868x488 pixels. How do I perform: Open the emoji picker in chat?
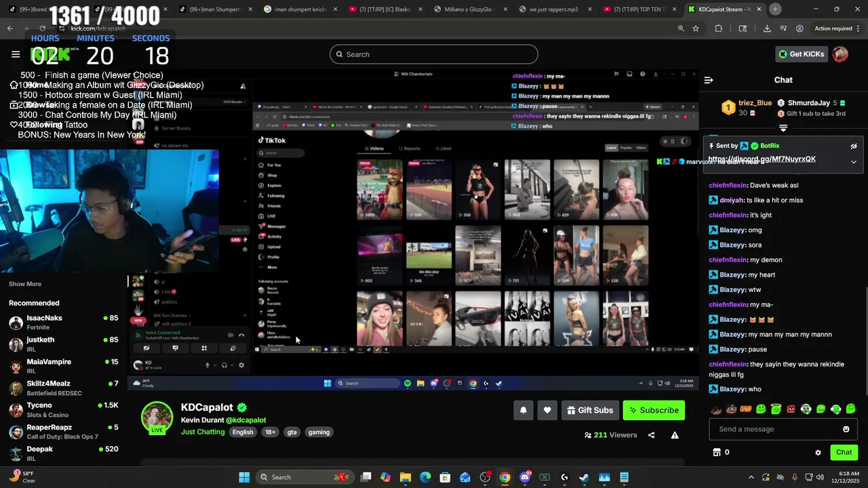tap(846, 429)
